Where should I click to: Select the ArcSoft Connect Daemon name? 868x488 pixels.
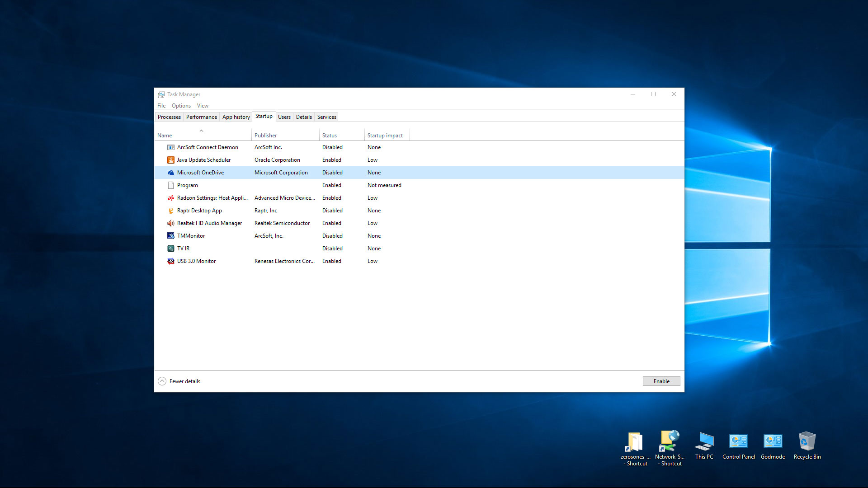tap(208, 147)
